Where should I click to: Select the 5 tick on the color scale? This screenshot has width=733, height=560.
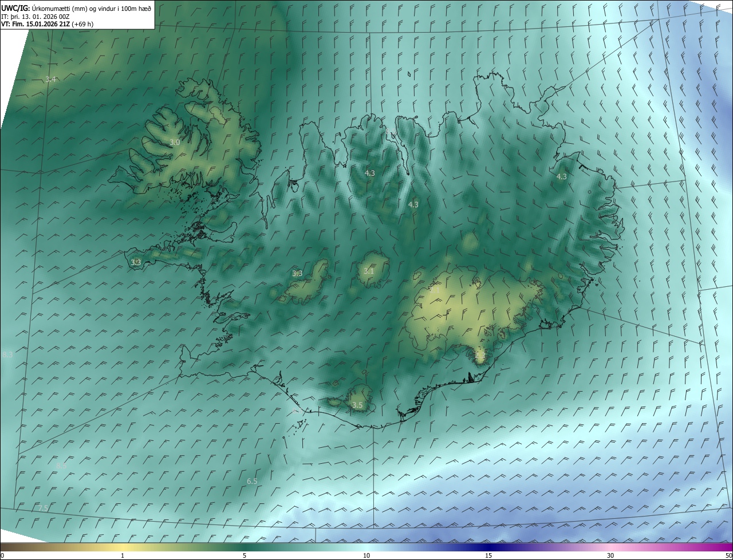245,556
